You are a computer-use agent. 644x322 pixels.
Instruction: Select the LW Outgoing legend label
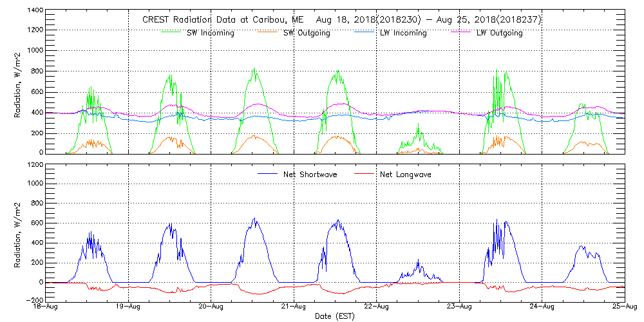pos(499,33)
